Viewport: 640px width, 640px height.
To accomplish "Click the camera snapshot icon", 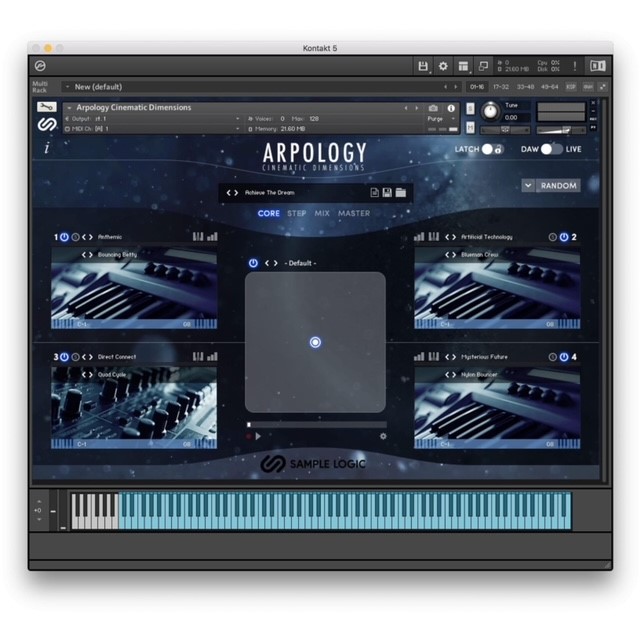I will [433, 108].
